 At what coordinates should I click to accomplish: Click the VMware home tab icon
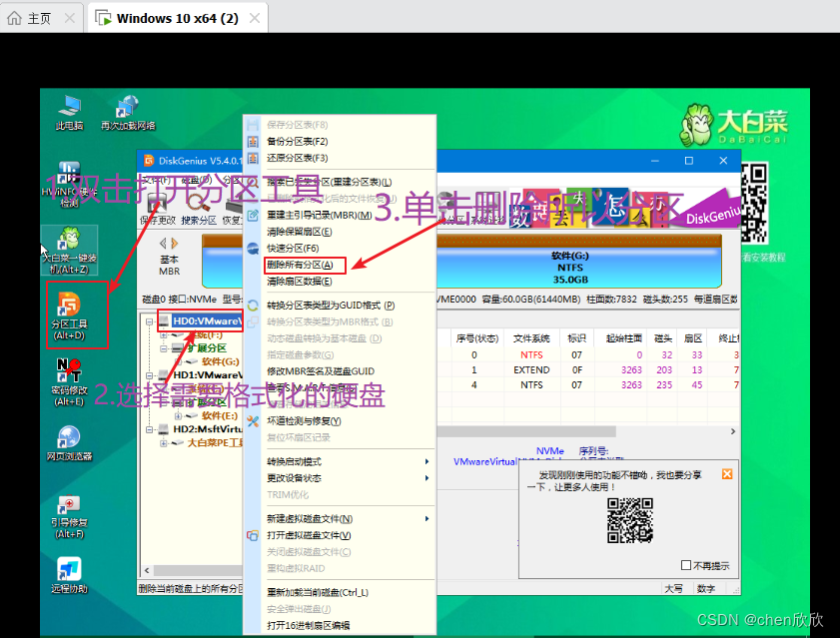click(x=14, y=18)
